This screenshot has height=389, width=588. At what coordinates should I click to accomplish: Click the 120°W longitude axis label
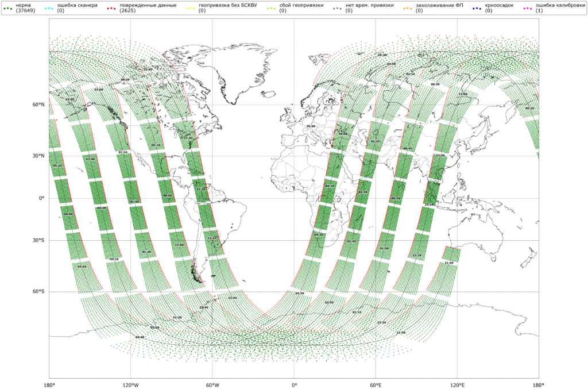tap(130, 385)
